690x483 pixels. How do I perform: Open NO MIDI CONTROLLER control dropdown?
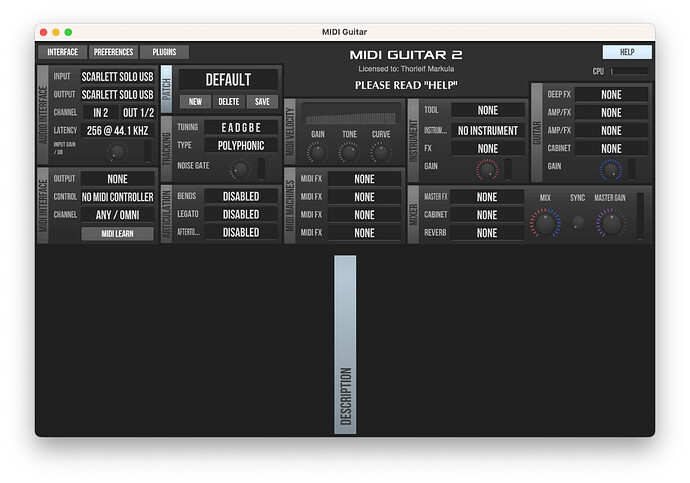pyautogui.click(x=117, y=197)
